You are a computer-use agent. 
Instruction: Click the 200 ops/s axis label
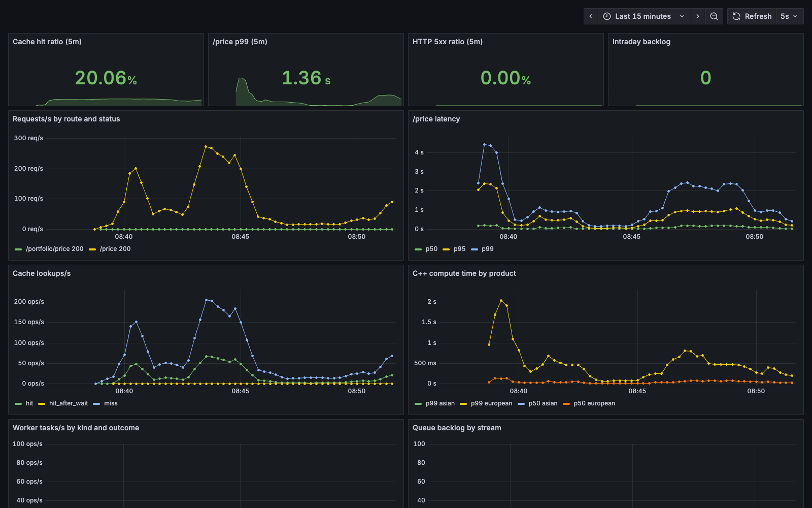29,302
